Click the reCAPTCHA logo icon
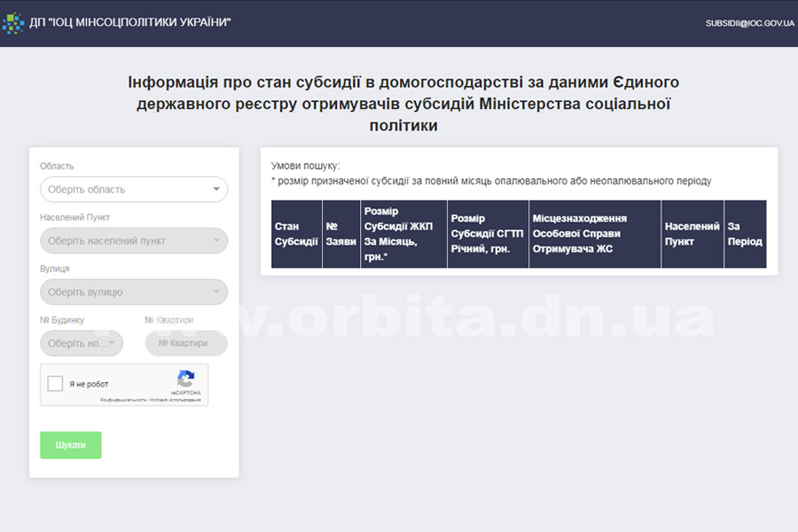The height and width of the screenshot is (532, 798). pos(186,379)
